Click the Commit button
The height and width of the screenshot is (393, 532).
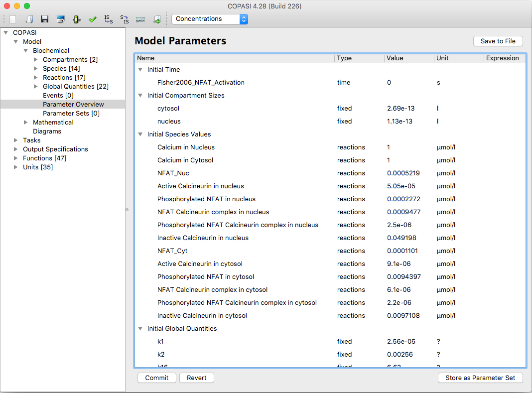[x=157, y=378]
